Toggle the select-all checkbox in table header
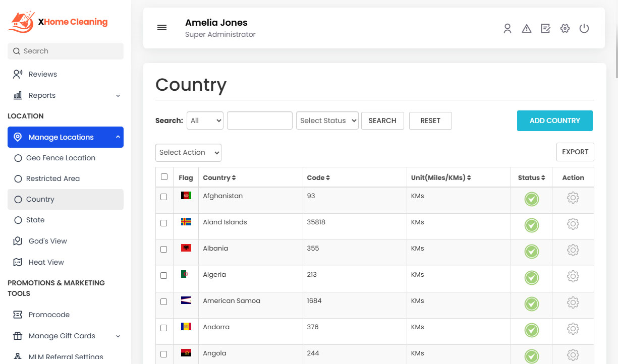Image resolution: width=618 pixels, height=364 pixels. point(164,177)
